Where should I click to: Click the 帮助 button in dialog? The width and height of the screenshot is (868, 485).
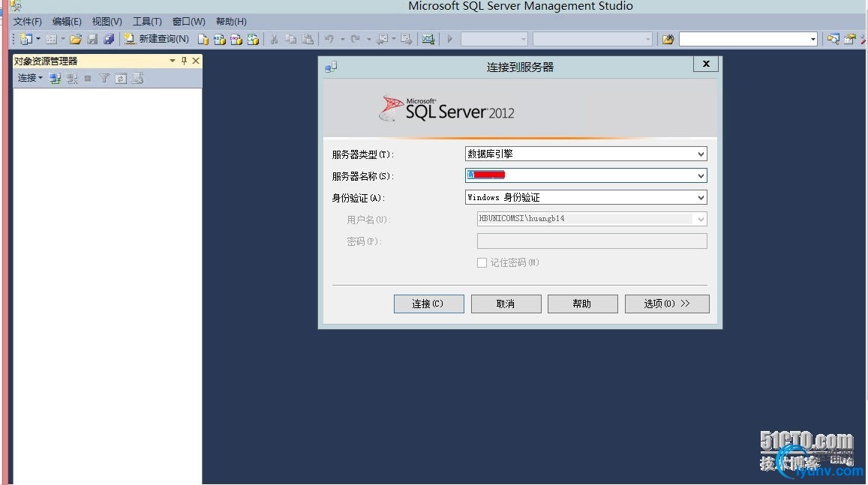point(582,304)
